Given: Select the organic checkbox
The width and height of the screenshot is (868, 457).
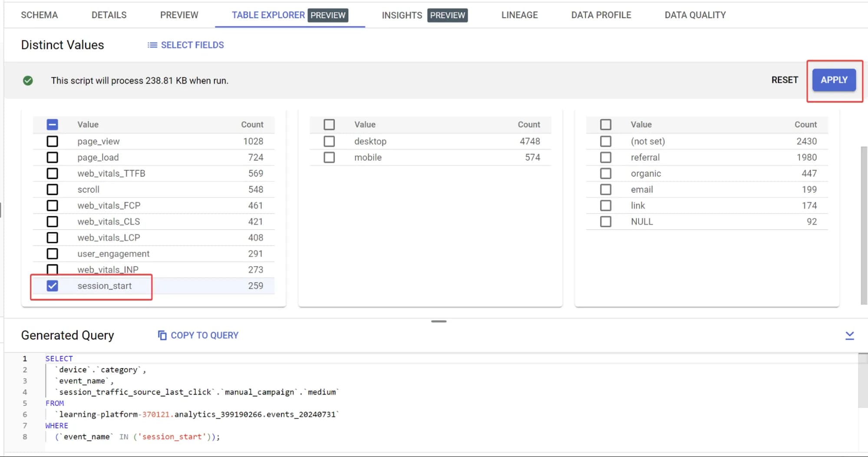Looking at the screenshot, I should [x=605, y=174].
